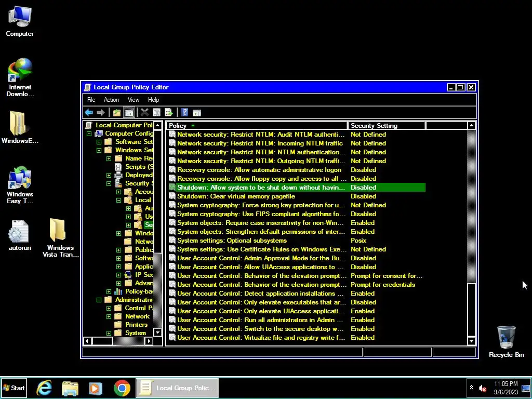Expand the Software Settings node
This screenshot has height=399, width=532.
[99, 142]
